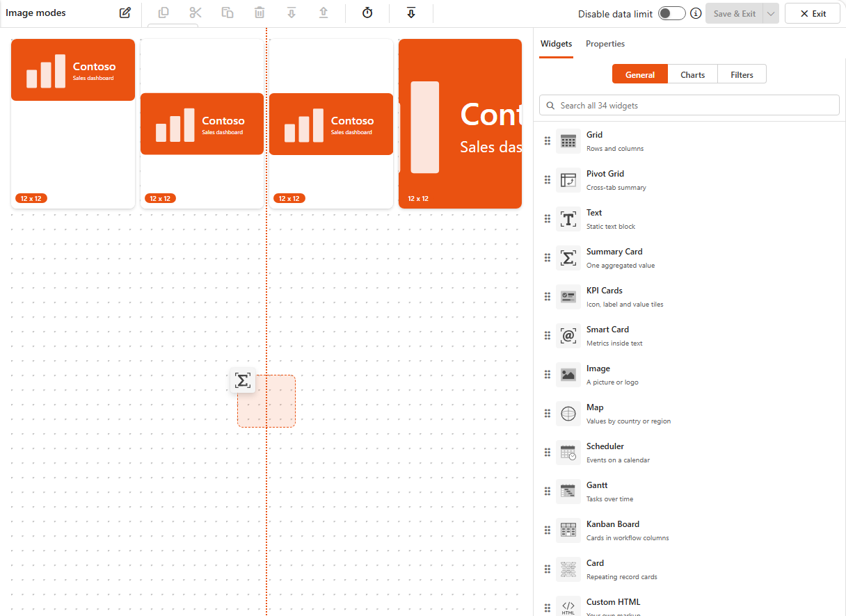Toggle the Disable data limit switch
The height and width of the screenshot is (616, 846).
[672, 13]
